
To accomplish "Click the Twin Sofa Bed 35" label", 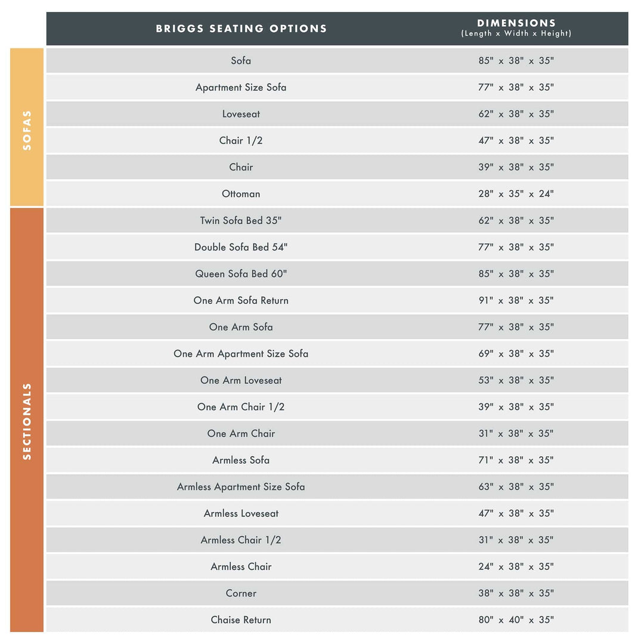I will (241, 221).
